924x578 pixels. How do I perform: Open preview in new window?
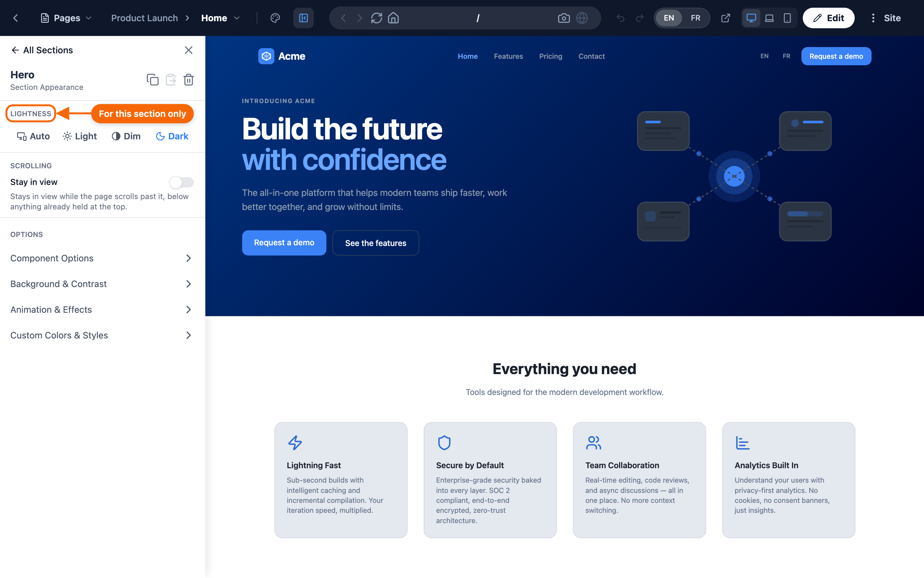(725, 18)
